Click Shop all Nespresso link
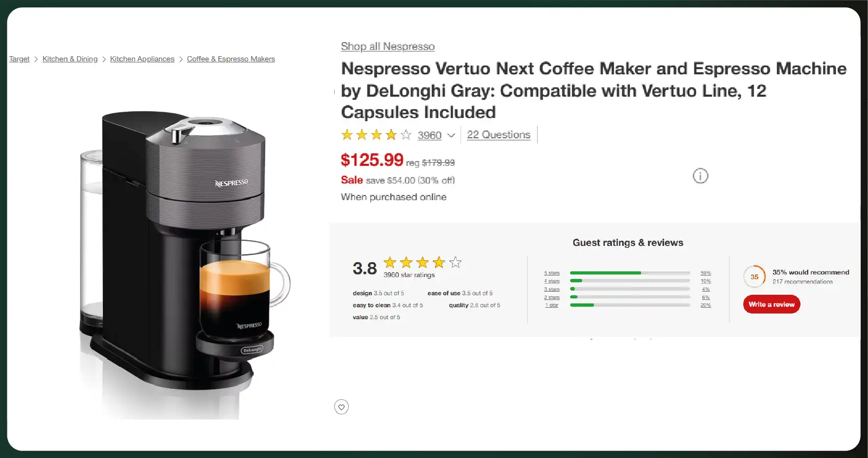The image size is (868, 458). coord(388,46)
